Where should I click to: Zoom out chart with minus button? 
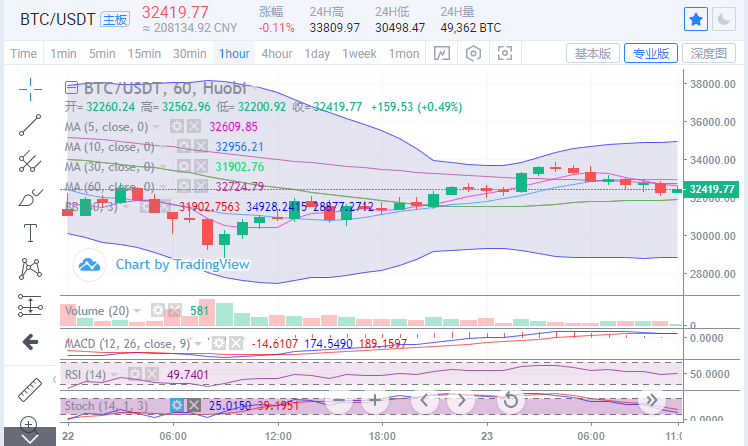coord(338,400)
